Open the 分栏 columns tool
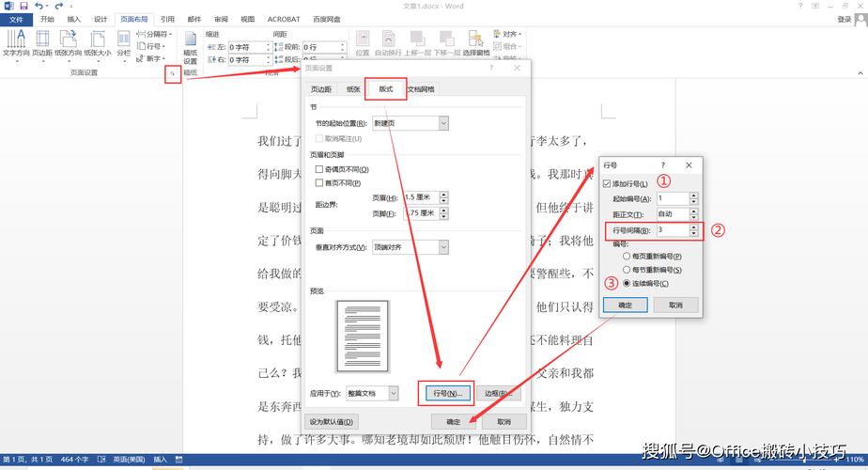 [123, 44]
